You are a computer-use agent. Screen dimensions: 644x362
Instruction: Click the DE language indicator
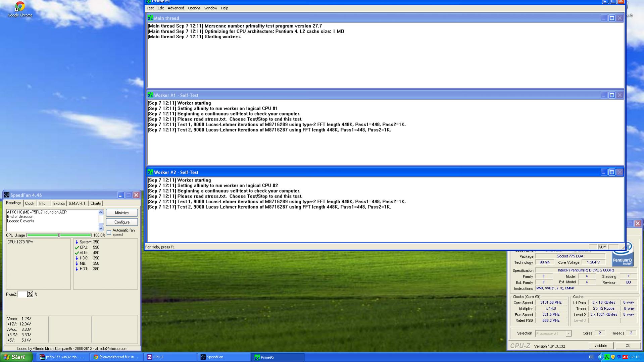pos(591,357)
